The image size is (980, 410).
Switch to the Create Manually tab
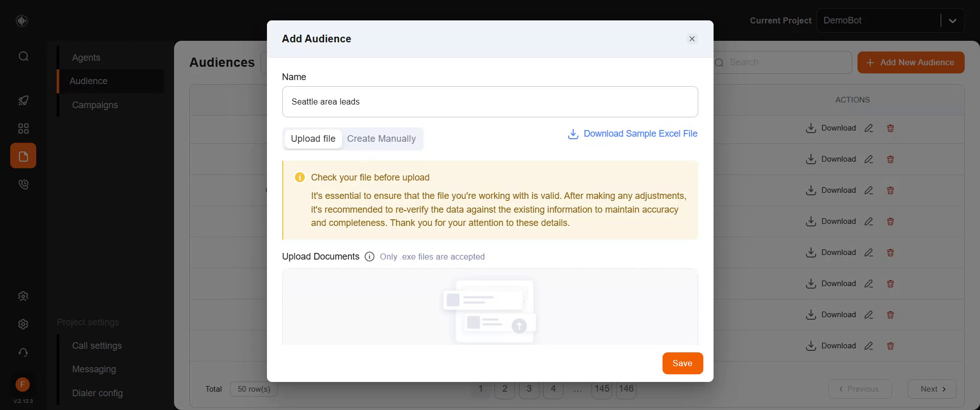click(381, 139)
